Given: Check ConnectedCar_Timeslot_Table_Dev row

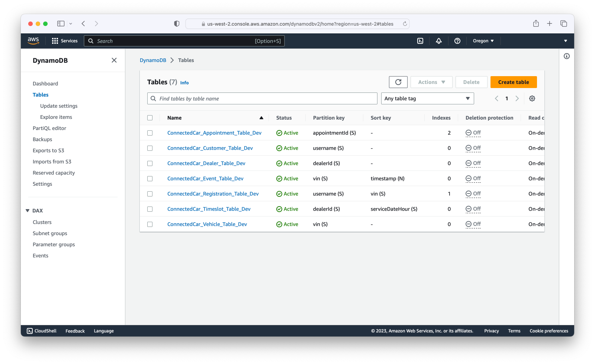Looking at the screenshot, I should [150, 209].
